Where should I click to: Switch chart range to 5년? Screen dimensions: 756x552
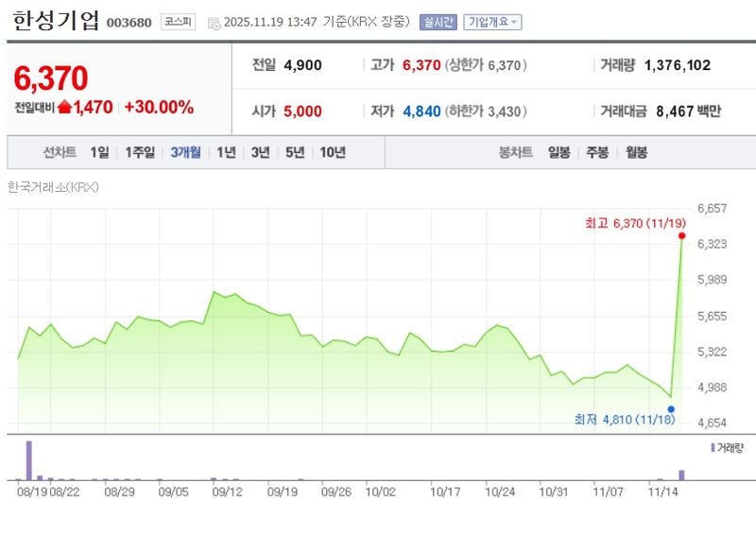(294, 152)
